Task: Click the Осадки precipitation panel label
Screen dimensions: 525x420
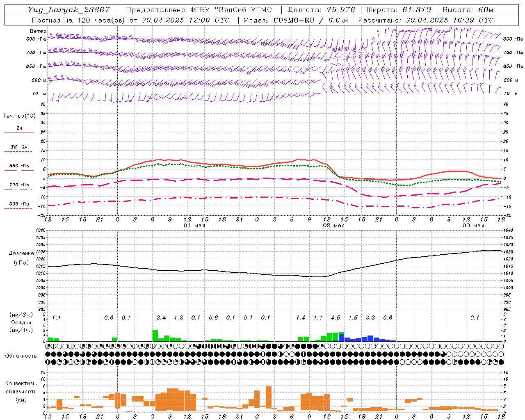Action: 21,322
